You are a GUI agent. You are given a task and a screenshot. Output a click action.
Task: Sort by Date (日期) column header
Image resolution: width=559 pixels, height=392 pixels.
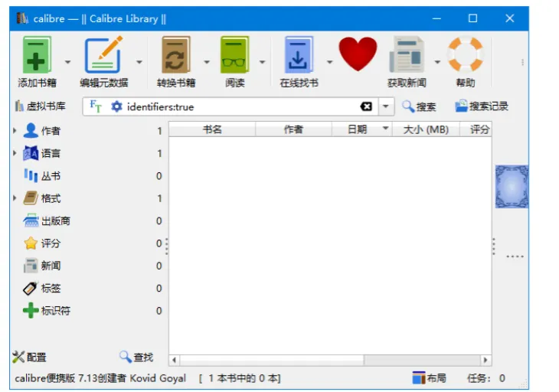[362, 129]
